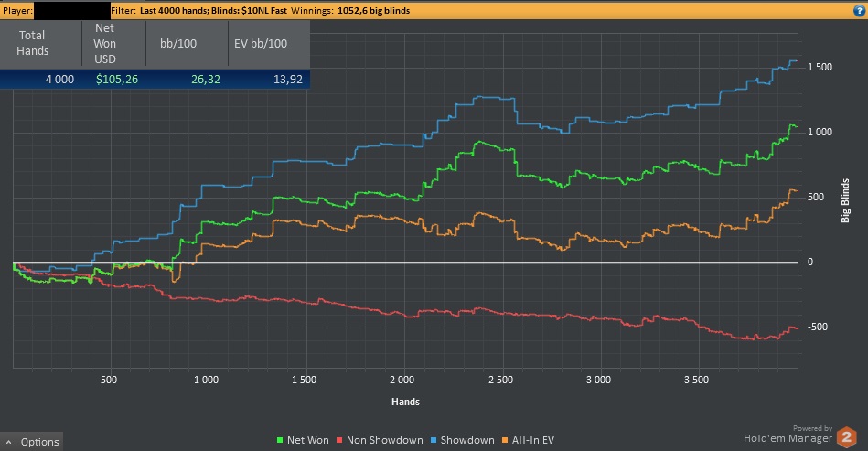
Task: Click the Non Showdown legend label
Action: 385,441
